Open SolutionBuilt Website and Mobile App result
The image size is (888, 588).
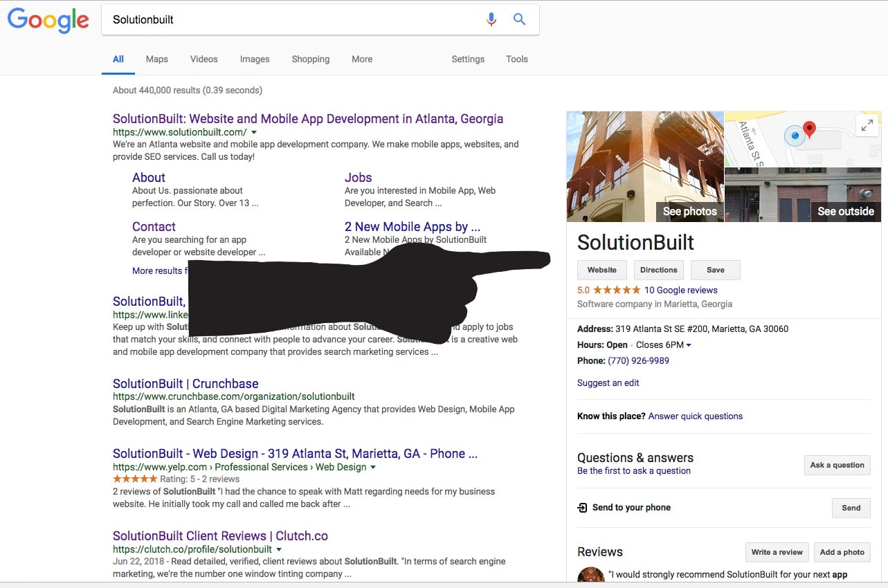[x=308, y=119]
